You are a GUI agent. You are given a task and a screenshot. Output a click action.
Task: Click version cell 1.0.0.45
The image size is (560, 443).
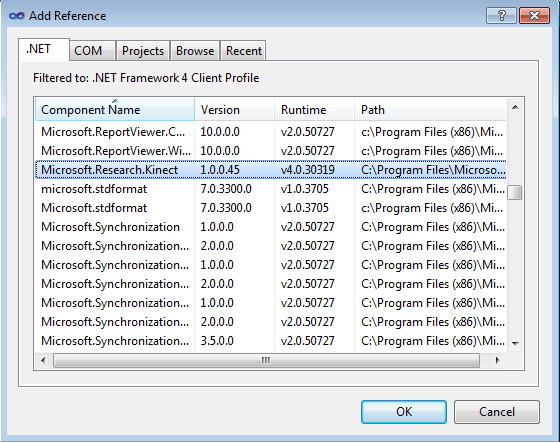[220, 170]
